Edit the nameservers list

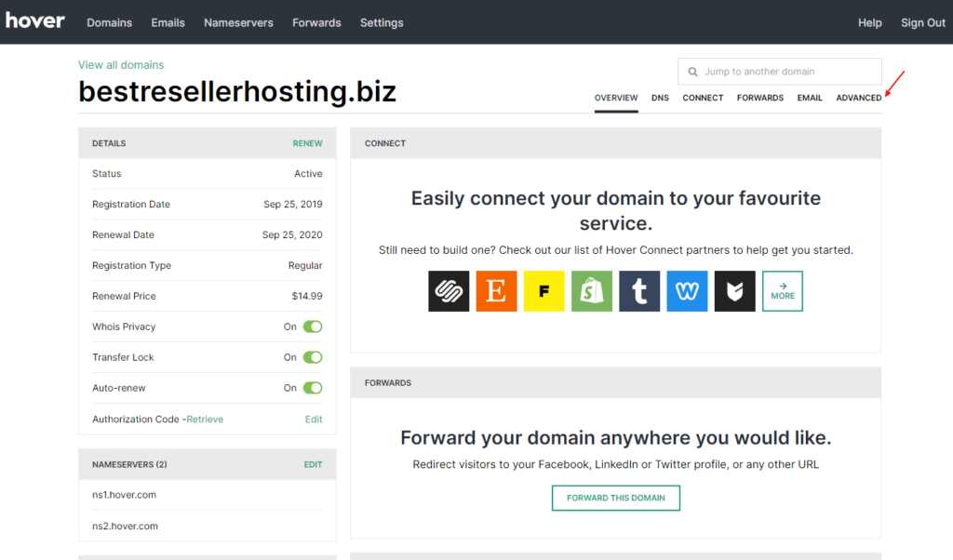[313, 464]
